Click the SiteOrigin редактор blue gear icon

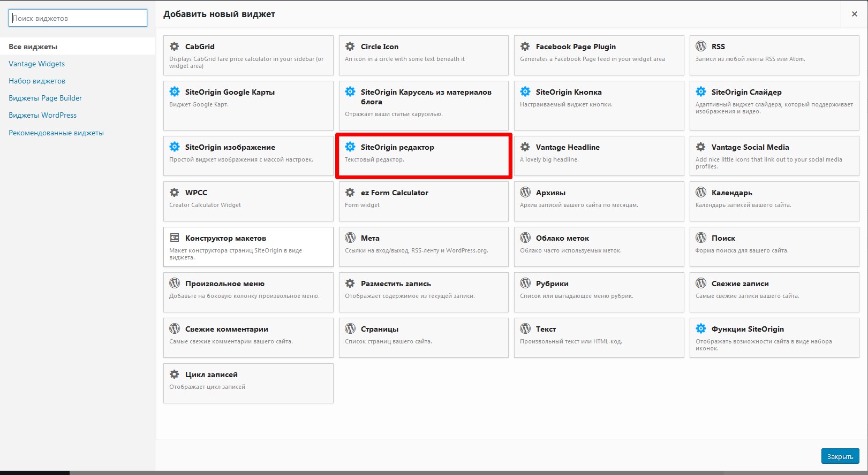point(350,147)
